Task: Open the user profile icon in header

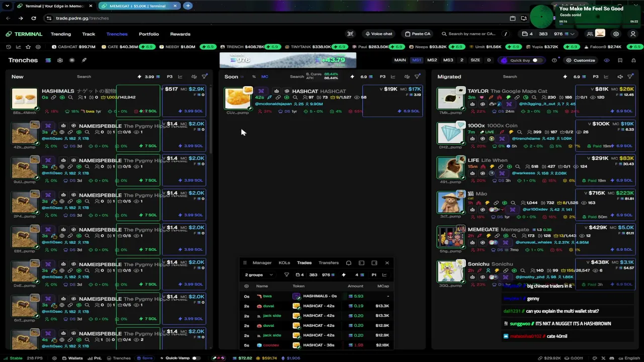Action: coord(632,34)
